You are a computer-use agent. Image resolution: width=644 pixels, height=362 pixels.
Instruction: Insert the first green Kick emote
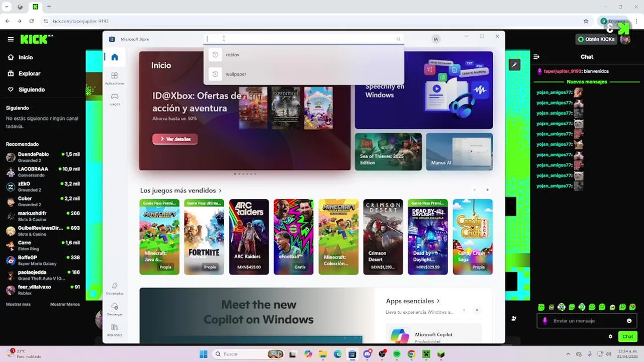(x=541, y=307)
